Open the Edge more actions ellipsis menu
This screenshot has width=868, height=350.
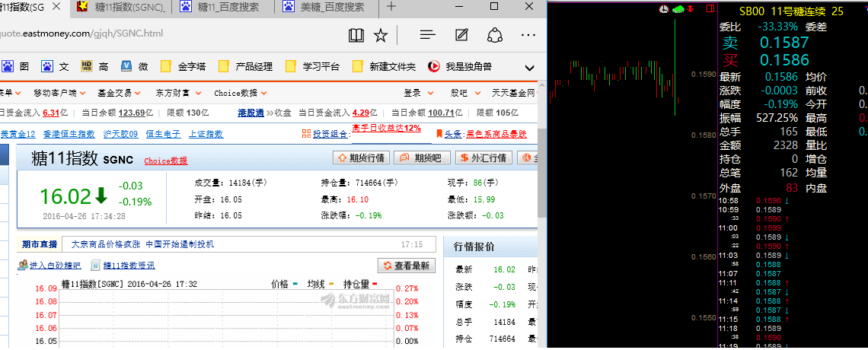pos(528,35)
